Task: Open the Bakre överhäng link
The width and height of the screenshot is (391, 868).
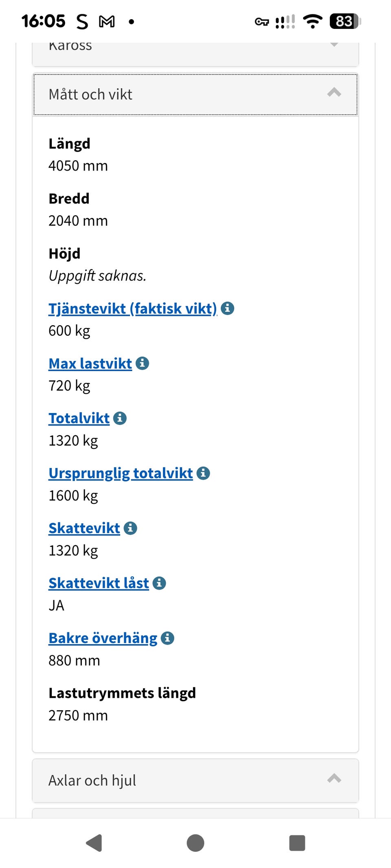Action: 103,638
